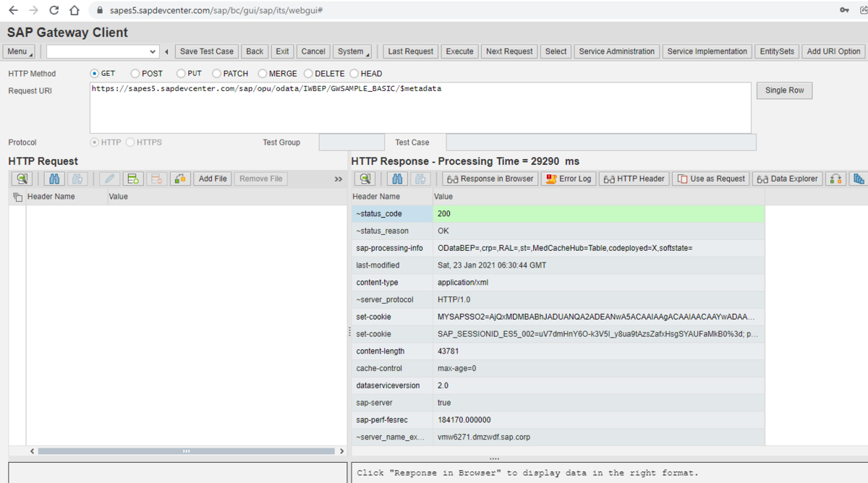Click the Test Group input field

click(x=352, y=142)
